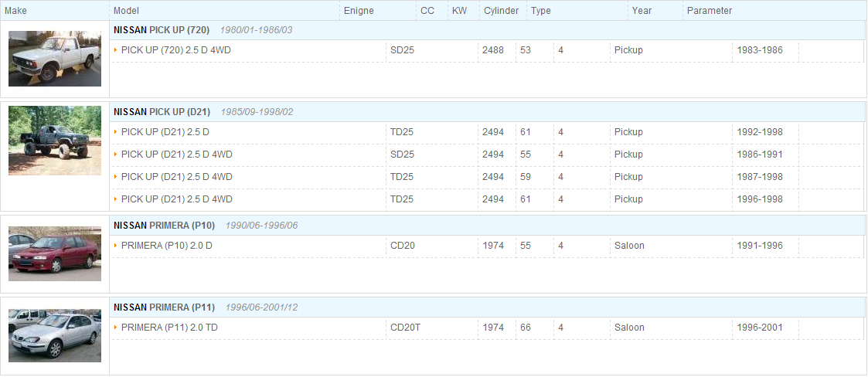Open PRIMERA (P11) 2.0 TD model
Image resolution: width=868 pixels, height=377 pixels.
coord(169,328)
